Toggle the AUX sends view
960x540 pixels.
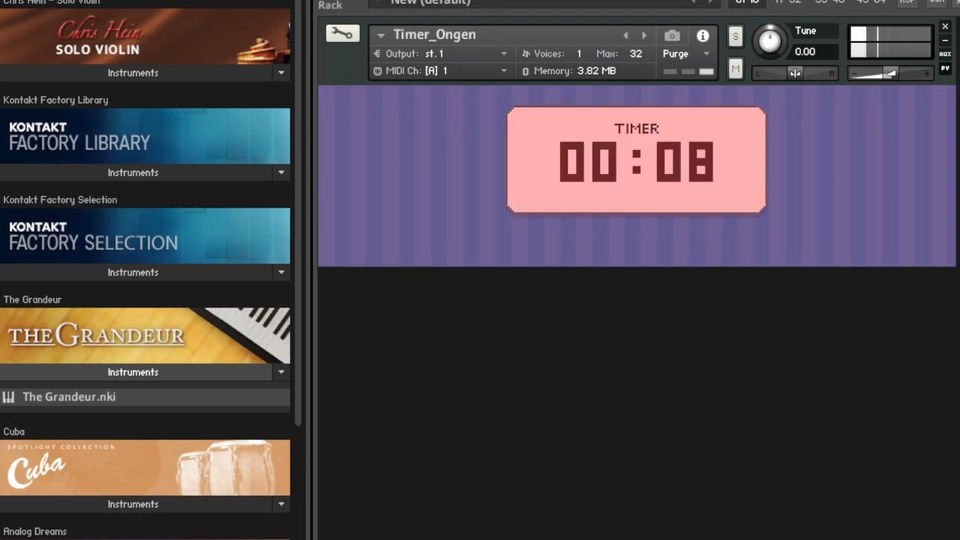tap(945, 54)
